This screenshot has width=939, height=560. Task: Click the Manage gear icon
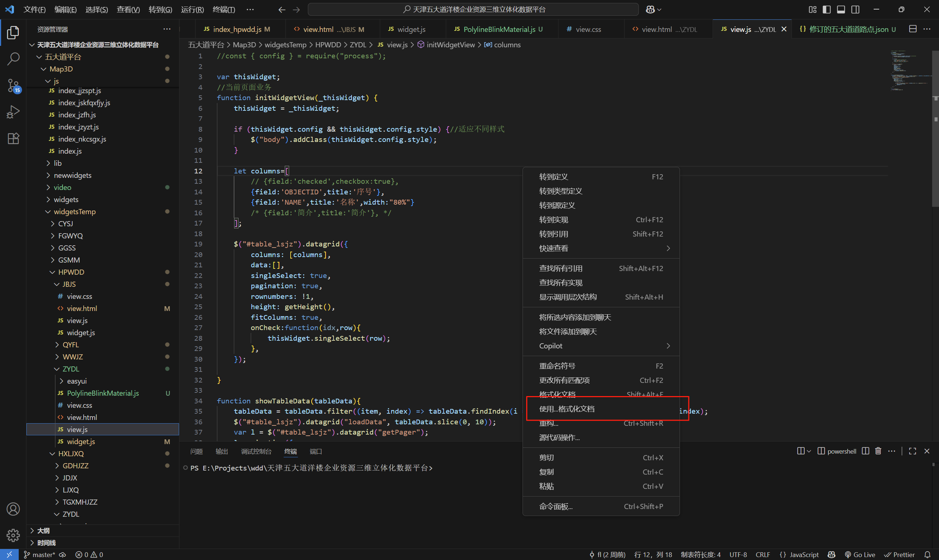13,535
